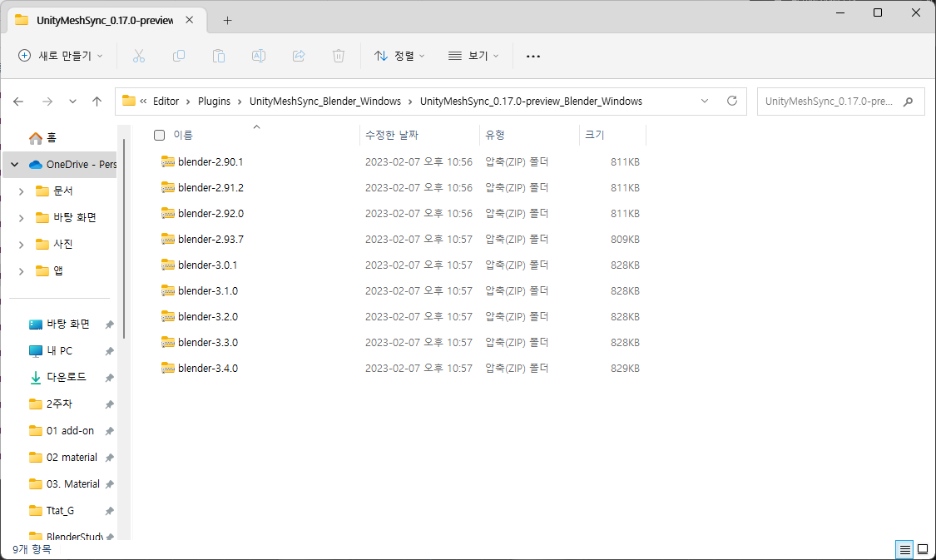This screenshot has width=936, height=560.
Task: Select the blender-2.93.7 zip file
Action: tap(210, 240)
